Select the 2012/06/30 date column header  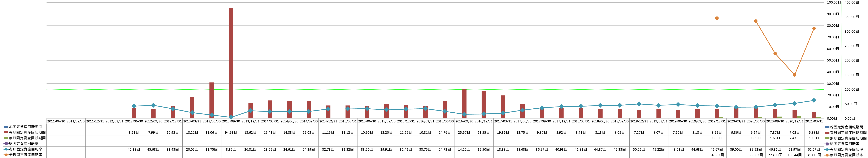(x=134, y=121)
